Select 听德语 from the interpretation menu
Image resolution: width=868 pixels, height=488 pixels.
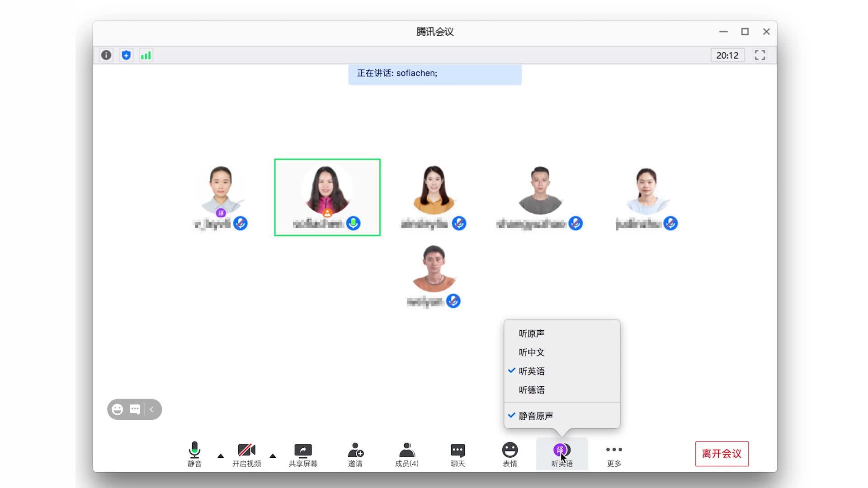coord(532,390)
